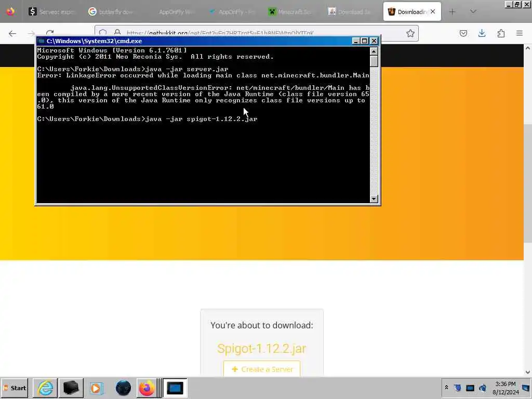Open Firefox extensions menu
Image resolution: width=532 pixels, height=399 pixels.
(501, 33)
